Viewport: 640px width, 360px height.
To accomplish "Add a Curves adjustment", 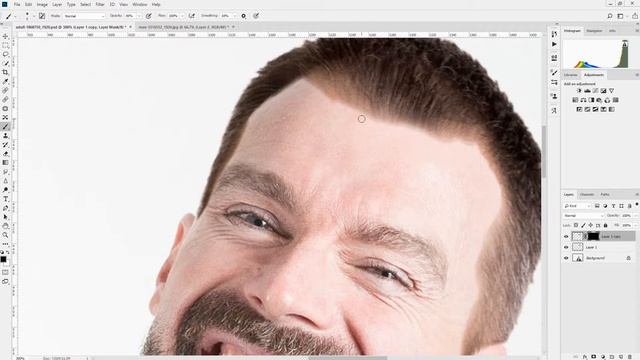I will [596, 91].
